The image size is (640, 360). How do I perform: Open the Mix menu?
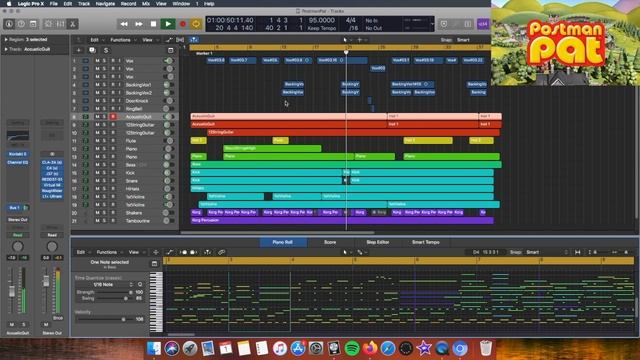146,4
